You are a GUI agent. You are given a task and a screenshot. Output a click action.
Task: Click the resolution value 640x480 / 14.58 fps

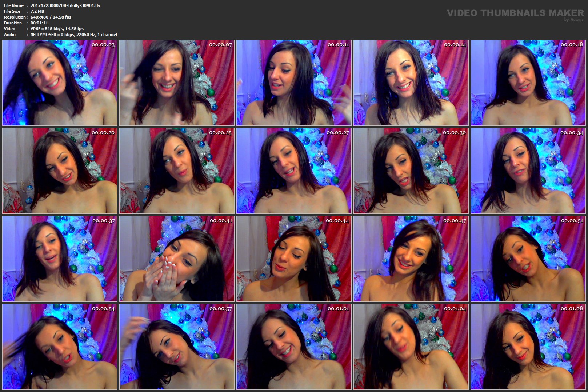click(51, 17)
